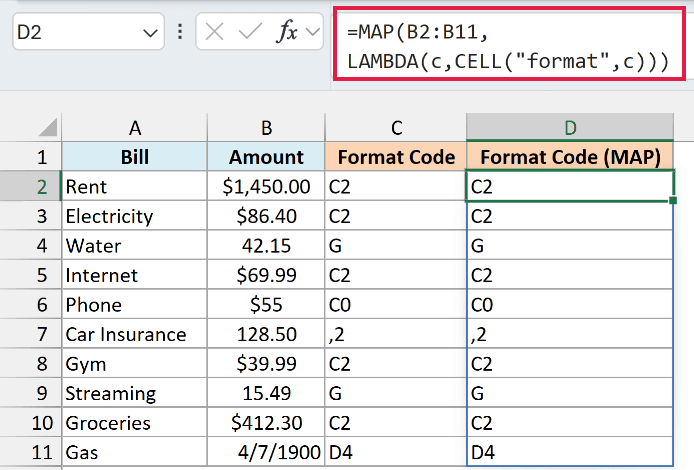Select row 1 header

click(x=31, y=157)
